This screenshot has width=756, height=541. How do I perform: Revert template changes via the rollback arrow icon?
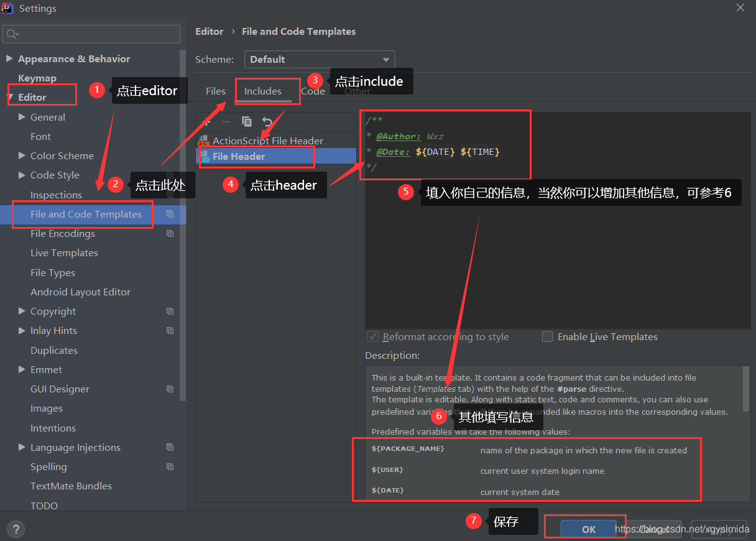(267, 122)
